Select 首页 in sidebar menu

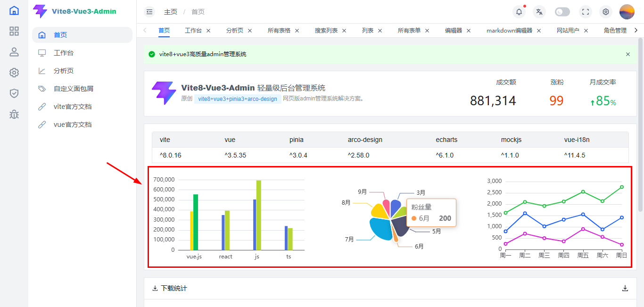tap(82, 35)
